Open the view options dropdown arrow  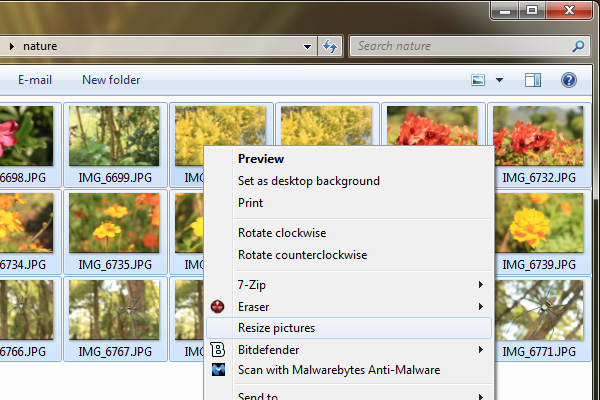[499, 80]
